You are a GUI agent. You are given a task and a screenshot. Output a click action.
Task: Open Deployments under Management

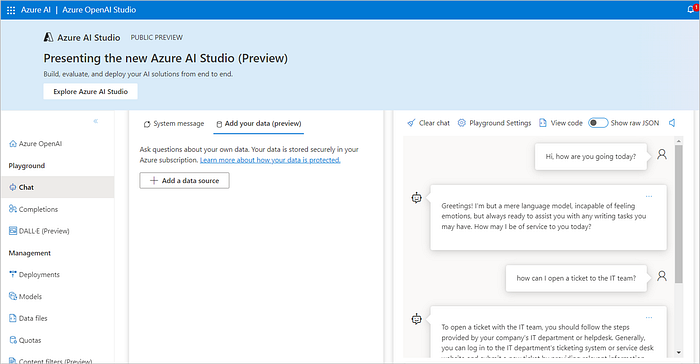[x=34, y=275]
